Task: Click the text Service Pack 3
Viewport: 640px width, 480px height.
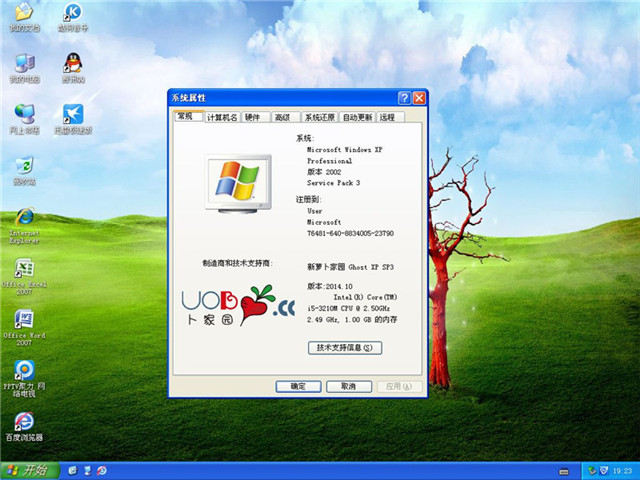Action: (333, 183)
